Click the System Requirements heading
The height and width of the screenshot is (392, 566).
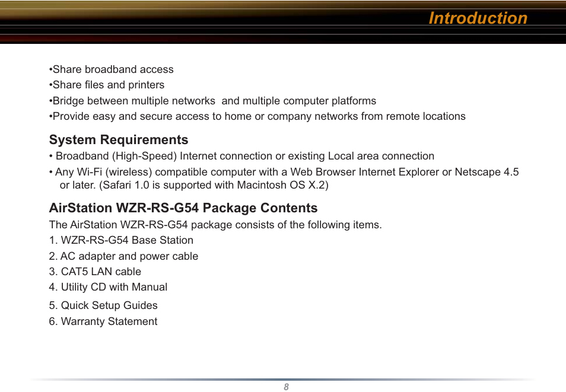119,140
